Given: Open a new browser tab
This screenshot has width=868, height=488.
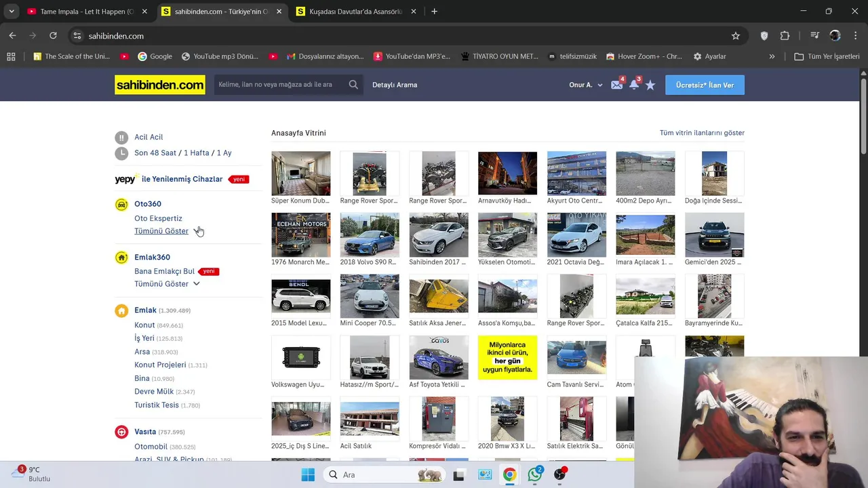Looking at the screenshot, I should click(434, 12).
